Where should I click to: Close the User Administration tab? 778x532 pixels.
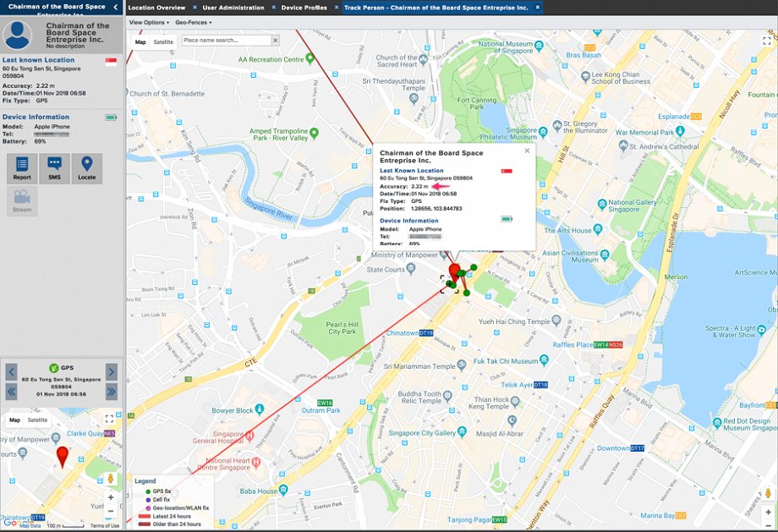tap(273, 8)
